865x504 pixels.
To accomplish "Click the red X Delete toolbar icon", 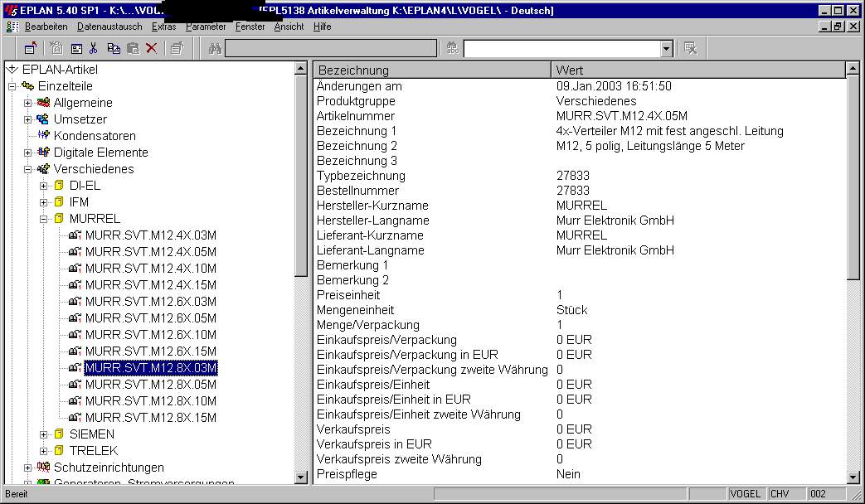I will pos(151,49).
